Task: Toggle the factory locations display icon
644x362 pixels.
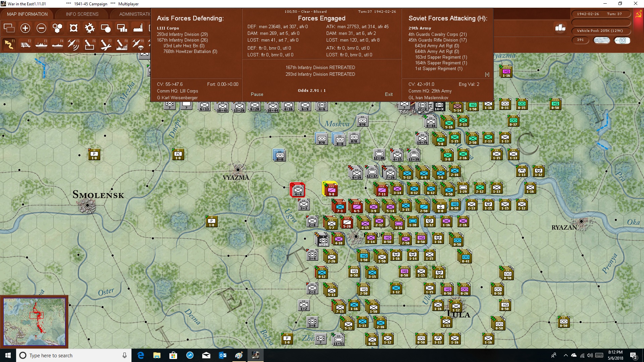Action: point(138,28)
